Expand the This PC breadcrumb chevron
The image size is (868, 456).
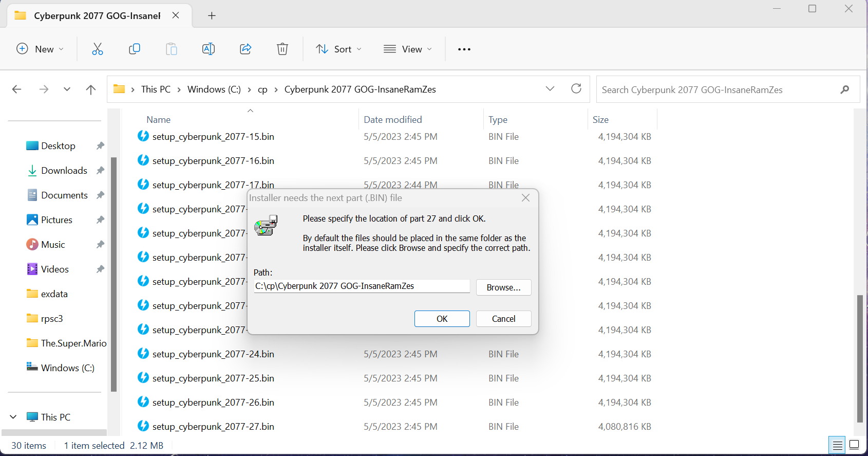(179, 89)
